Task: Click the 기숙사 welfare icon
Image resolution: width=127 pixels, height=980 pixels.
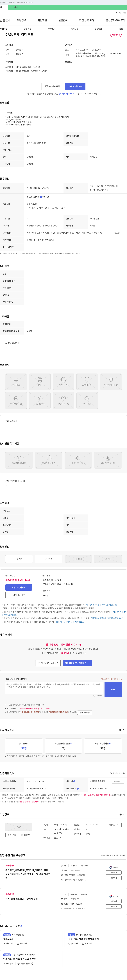Action: [x=40, y=382]
